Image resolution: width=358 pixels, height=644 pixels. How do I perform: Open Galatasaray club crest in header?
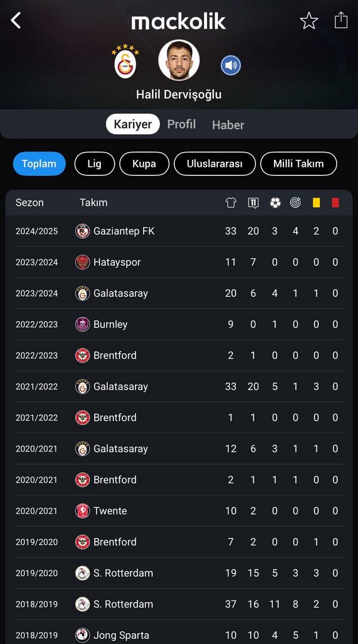(x=125, y=61)
